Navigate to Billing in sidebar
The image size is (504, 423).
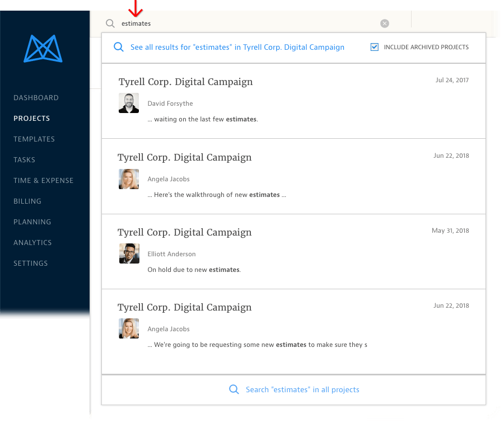point(27,201)
